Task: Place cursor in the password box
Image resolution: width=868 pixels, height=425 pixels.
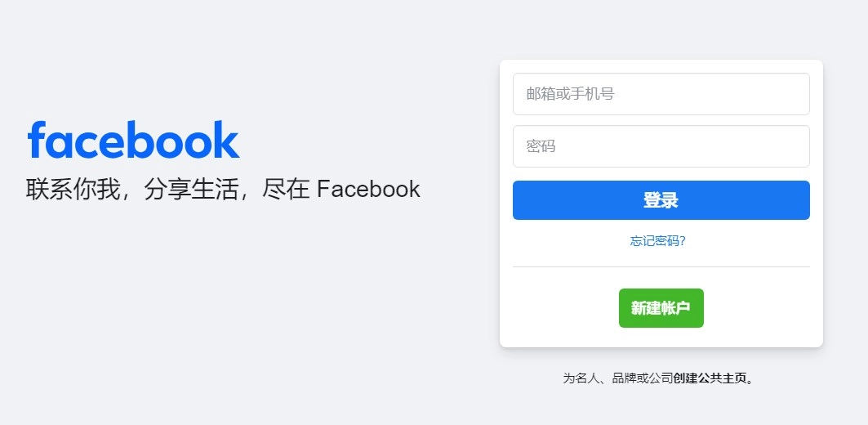Action: [x=661, y=146]
